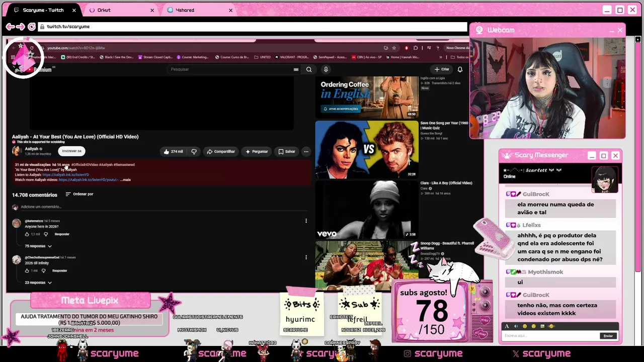Screen dimensions: 644x362
Task: Reload the inner YouTube page
Action: point(32,48)
